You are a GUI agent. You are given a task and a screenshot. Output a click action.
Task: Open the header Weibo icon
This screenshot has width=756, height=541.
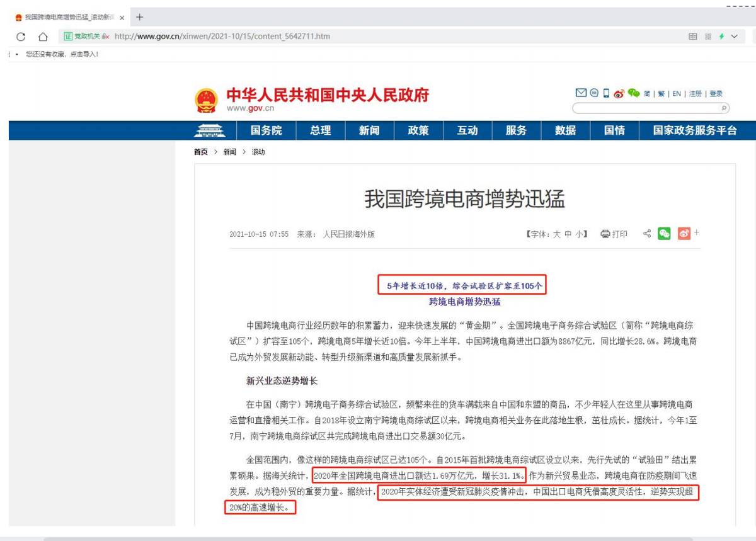pyautogui.click(x=619, y=94)
